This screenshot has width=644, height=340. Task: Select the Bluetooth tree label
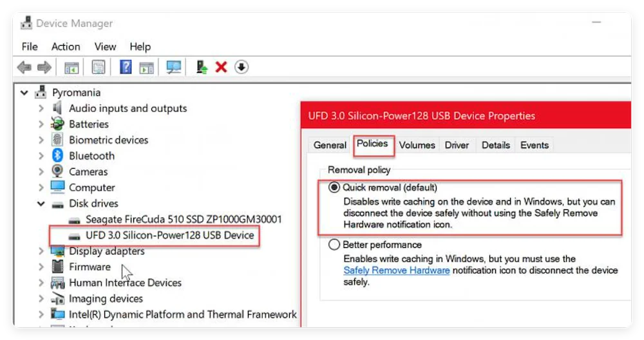[x=91, y=156]
